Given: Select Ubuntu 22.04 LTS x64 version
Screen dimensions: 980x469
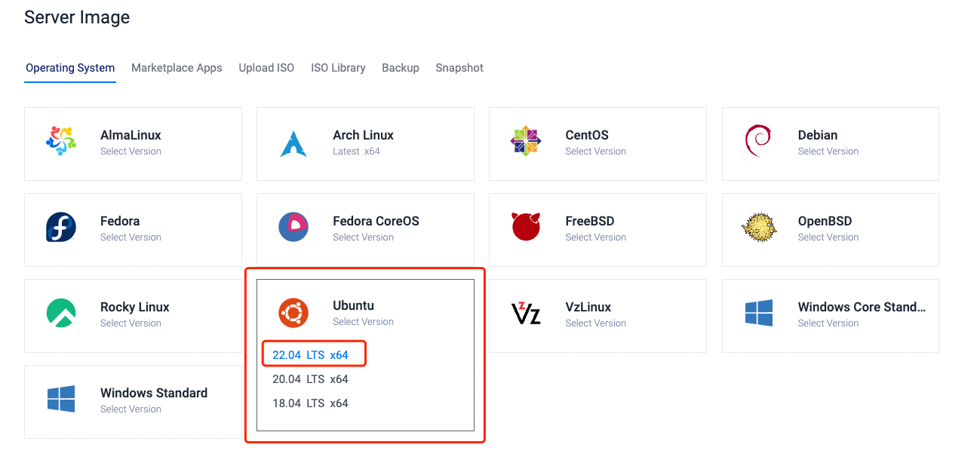Looking at the screenshot, I should 312,352.
